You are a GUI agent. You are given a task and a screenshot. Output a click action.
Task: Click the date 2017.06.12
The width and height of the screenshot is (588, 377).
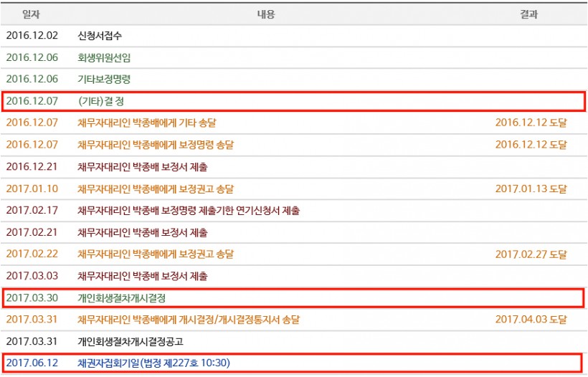(x=32, y=363)
